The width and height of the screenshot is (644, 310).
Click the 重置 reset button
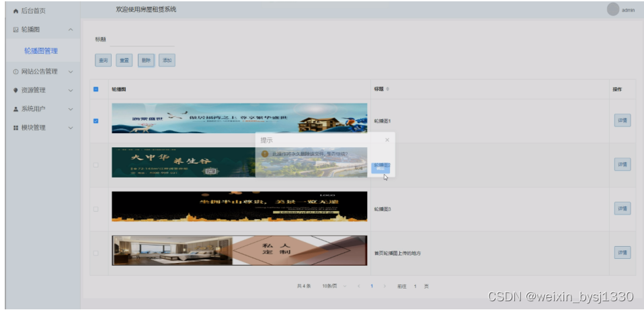[x=124, y=61]
